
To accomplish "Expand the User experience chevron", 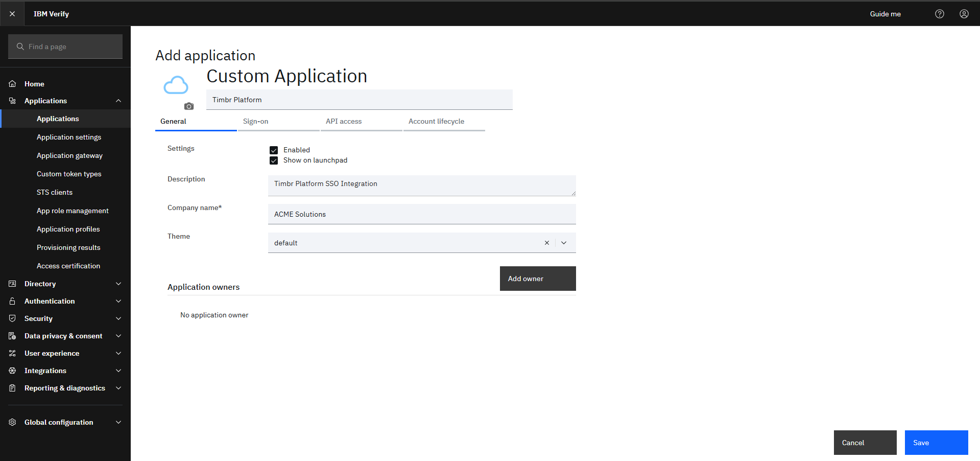I will coord(118,353).
